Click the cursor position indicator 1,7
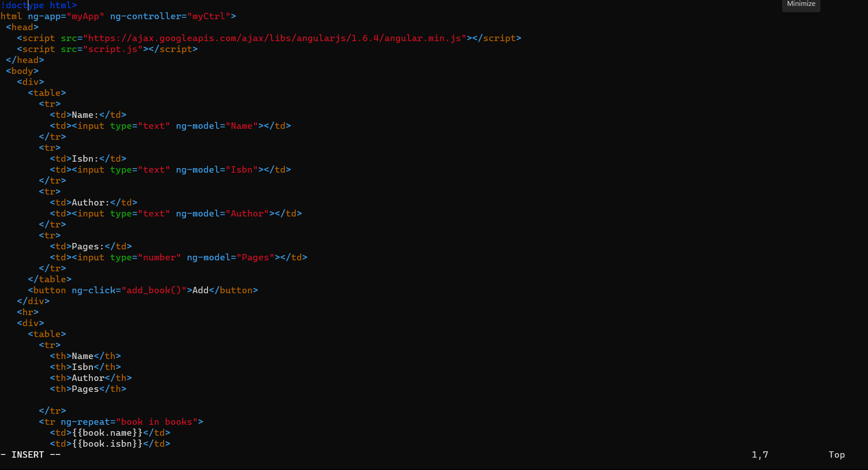 coord(760,454)
